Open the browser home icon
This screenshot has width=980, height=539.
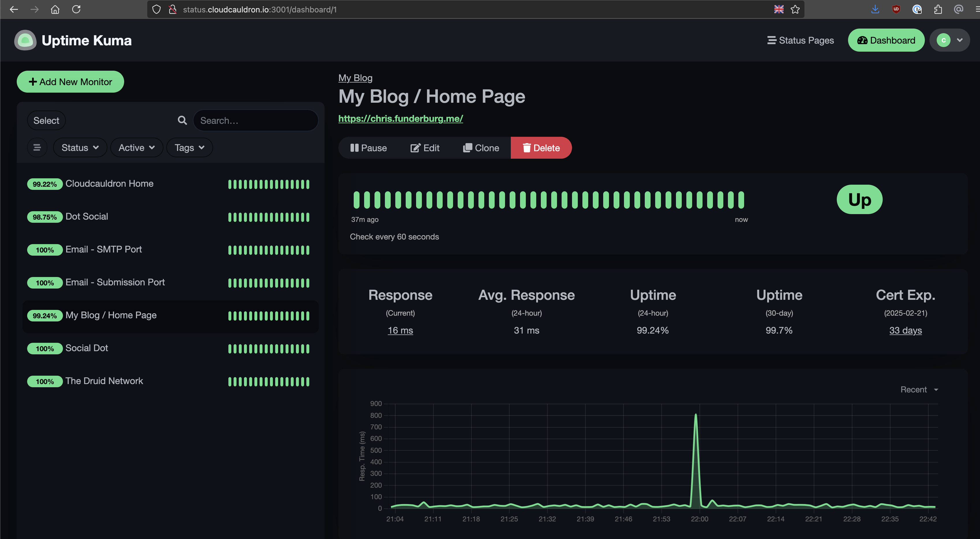(55, 9)
